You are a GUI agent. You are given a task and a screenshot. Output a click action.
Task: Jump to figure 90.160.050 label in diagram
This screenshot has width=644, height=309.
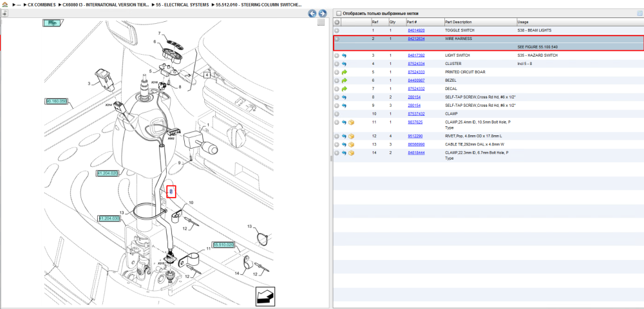click(x=57, y=101)
